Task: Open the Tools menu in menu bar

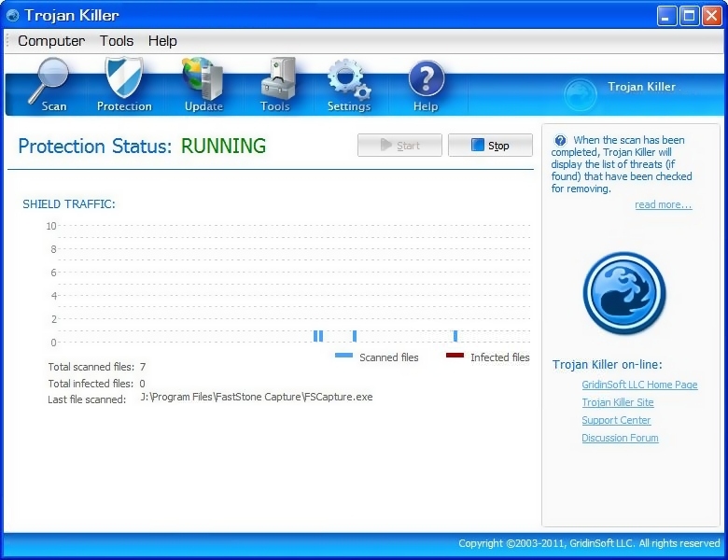Action: point(117,41)
